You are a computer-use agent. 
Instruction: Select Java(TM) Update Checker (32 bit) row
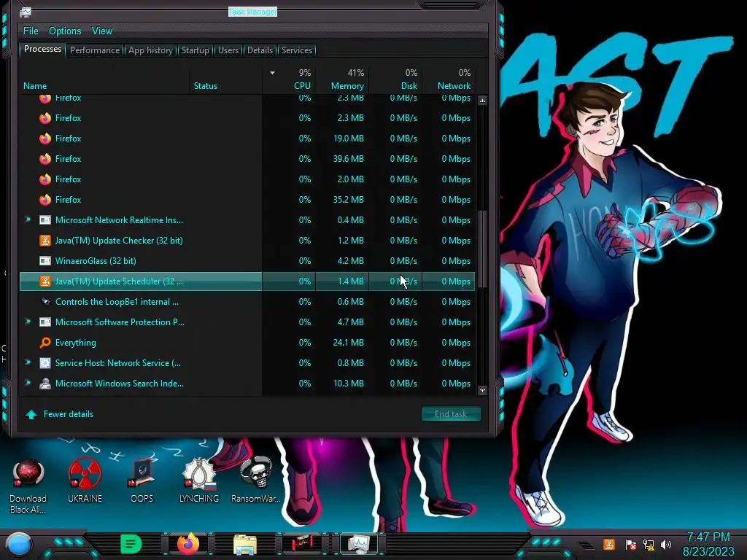(247, 241)
